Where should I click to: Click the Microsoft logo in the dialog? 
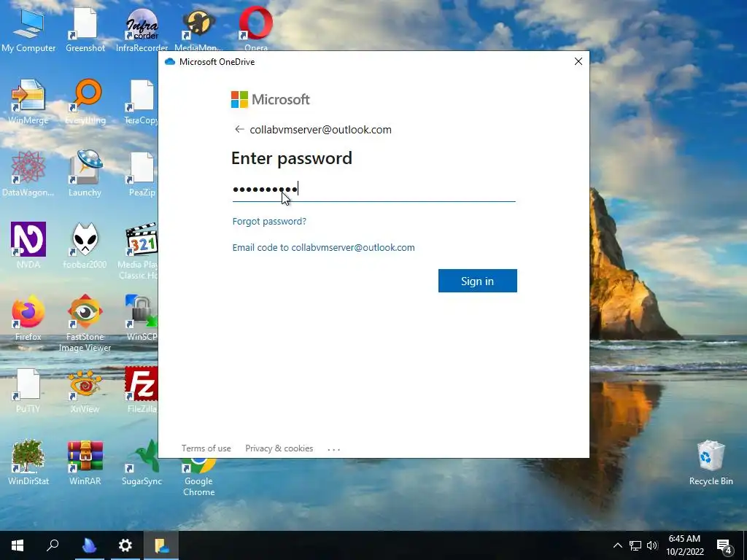tap(270, 99)
